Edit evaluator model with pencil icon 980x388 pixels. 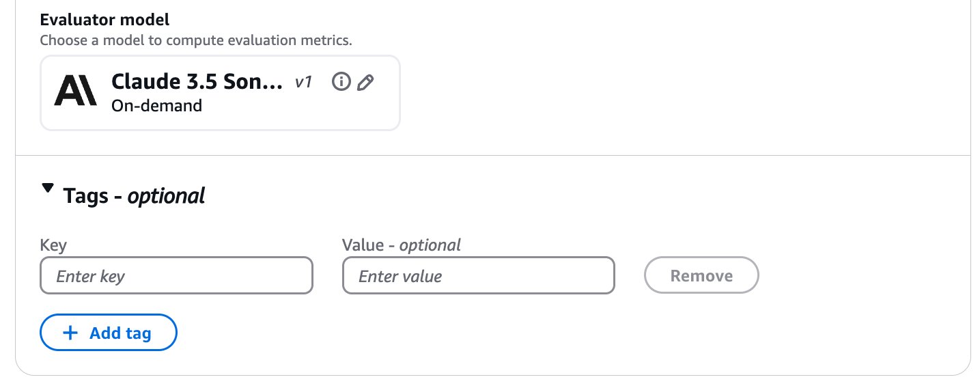[x=365, y=83]
